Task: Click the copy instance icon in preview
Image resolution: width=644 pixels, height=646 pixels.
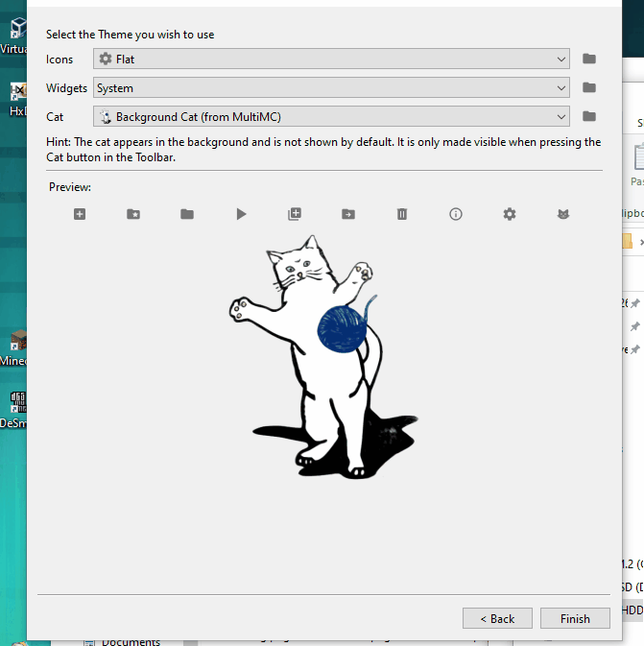Action: pyautogui.click(x=295, y=214)
